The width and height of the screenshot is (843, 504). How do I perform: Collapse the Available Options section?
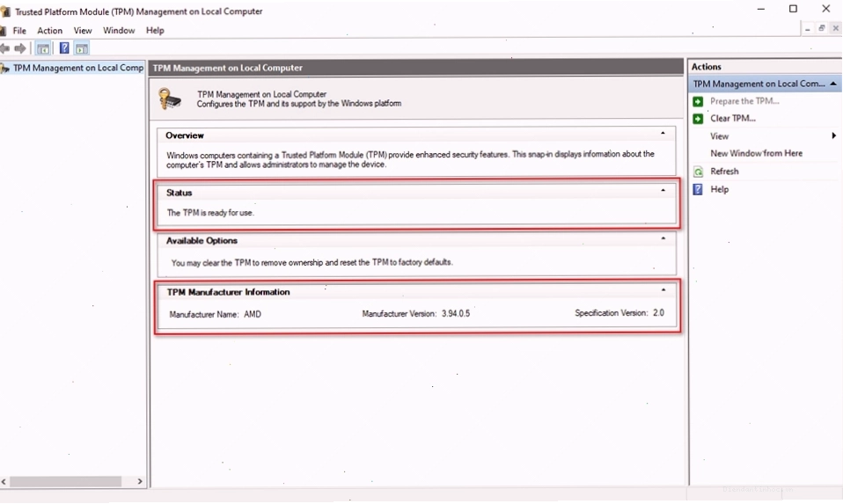coord(663,238)
